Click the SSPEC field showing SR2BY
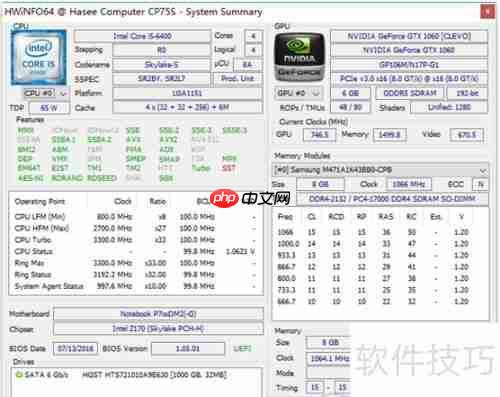Viewport: 500px width, 397px height. pyautogui.click(x=161, y=79)
